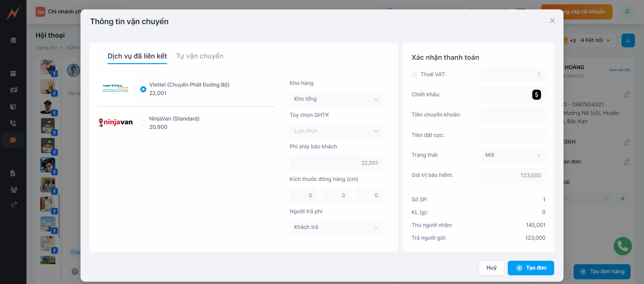Click the Tạo đơn button

coord(531,268)
